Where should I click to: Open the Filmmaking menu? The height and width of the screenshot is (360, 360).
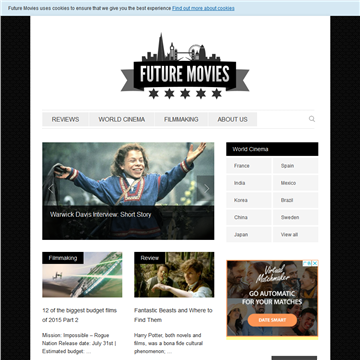[x=181, y=119]
